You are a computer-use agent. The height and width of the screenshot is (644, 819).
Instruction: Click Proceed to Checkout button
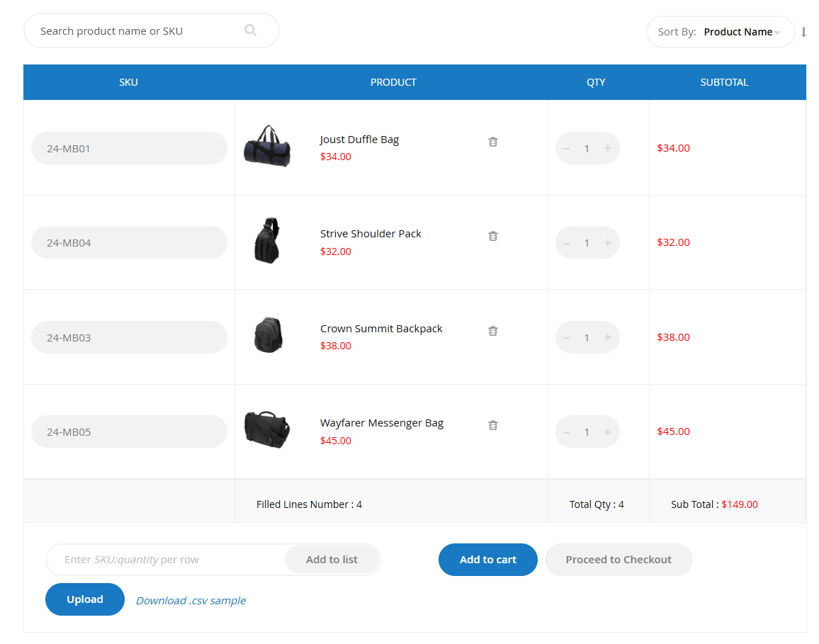(619, 560)
